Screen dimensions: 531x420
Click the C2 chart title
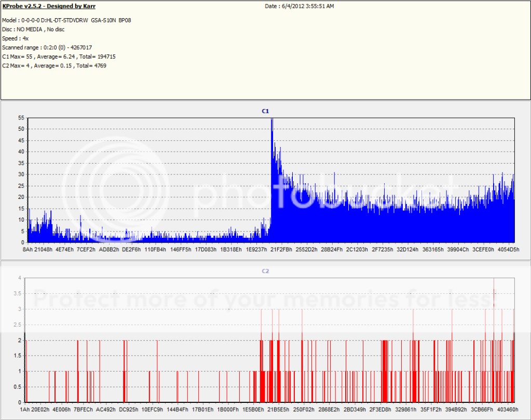pos(265,271)
